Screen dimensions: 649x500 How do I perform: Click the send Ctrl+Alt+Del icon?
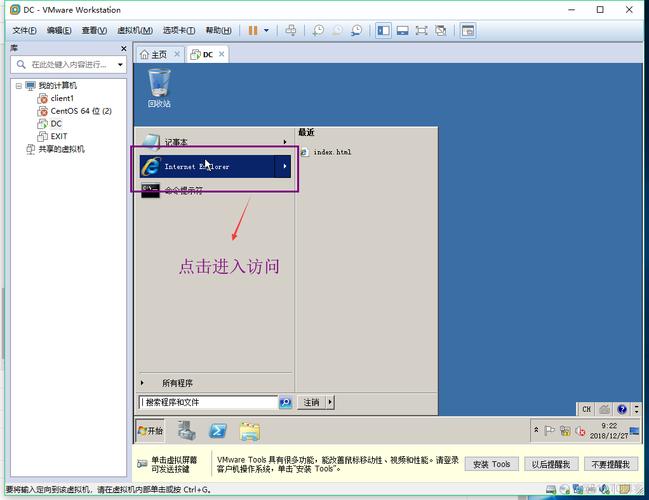click(x=291, y=31)
